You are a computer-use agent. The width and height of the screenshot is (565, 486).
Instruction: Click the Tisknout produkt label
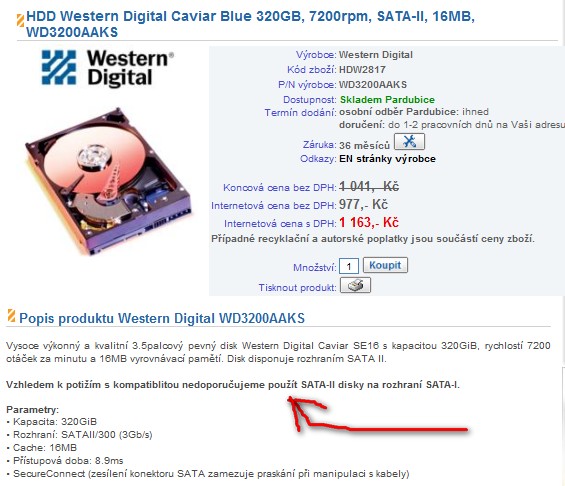point(297,287)
